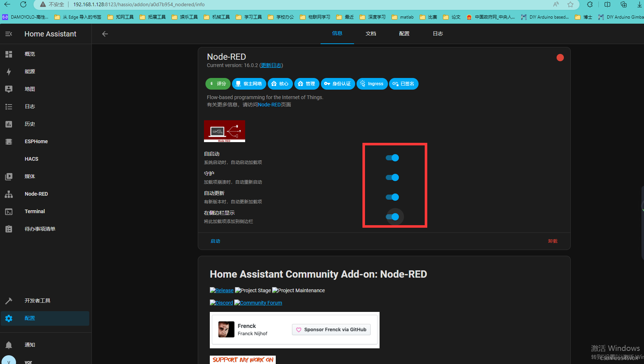Open the Terminal console icon

tap(9, 211)
